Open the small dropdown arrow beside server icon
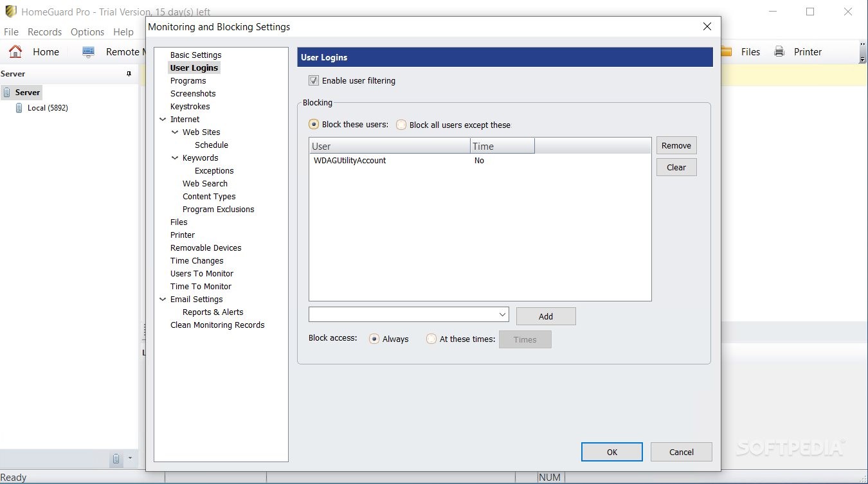 coord(130,458)
